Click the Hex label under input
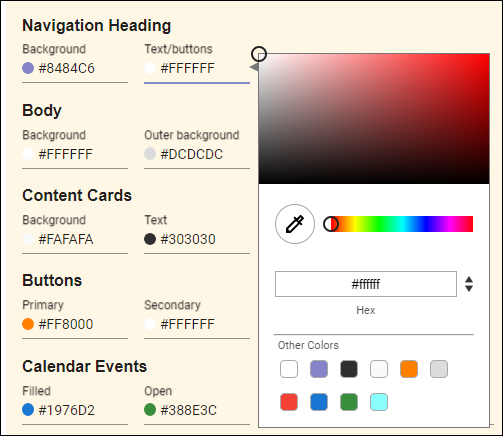Screen dimensions: 503x436 366,310
